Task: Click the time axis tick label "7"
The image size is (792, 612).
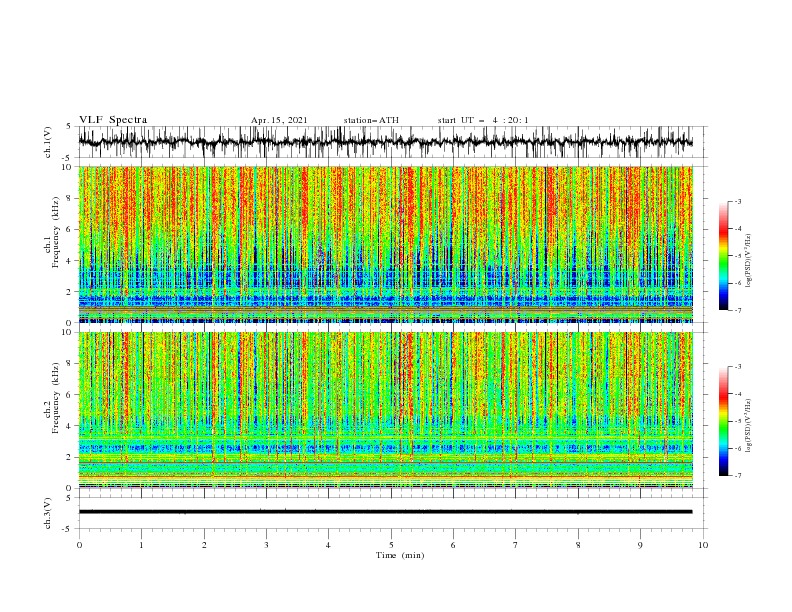Action: [515, 545]
